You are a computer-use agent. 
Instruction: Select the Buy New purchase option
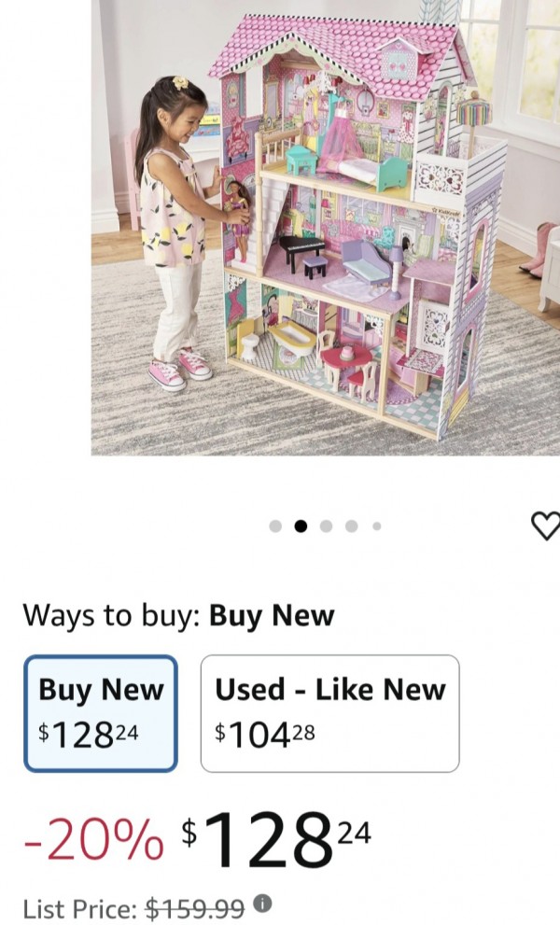[x=101, y=713]
